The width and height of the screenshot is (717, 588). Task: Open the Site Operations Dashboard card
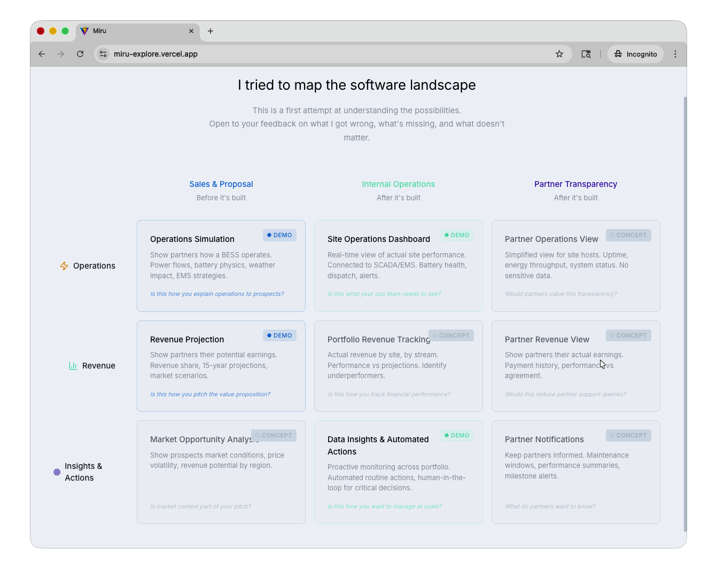399,266
